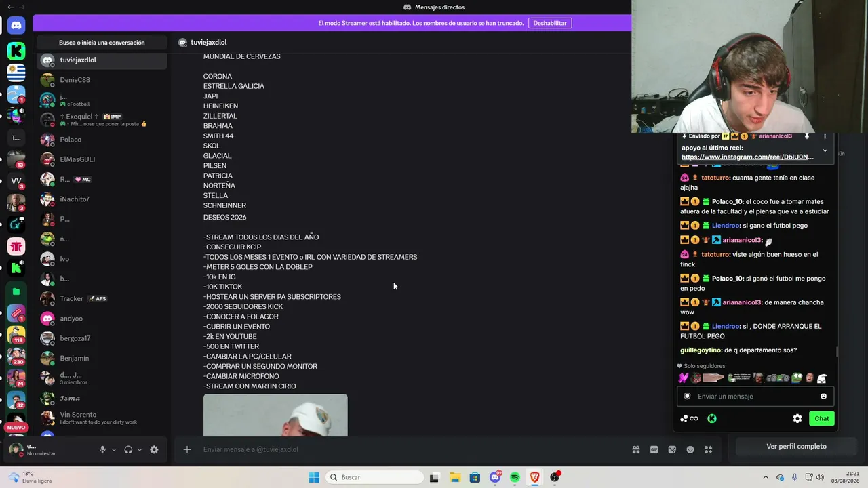Open Kick chat emoji picker

coord(824,396)
